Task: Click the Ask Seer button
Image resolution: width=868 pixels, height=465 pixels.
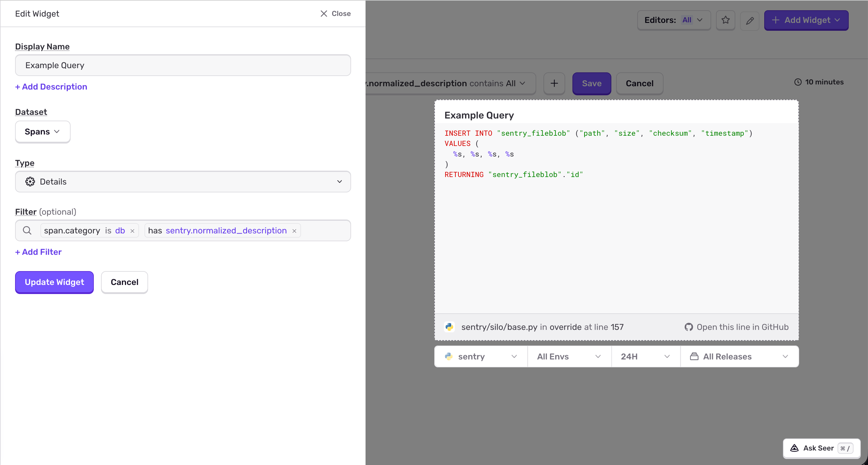Action: click(822, 448)
